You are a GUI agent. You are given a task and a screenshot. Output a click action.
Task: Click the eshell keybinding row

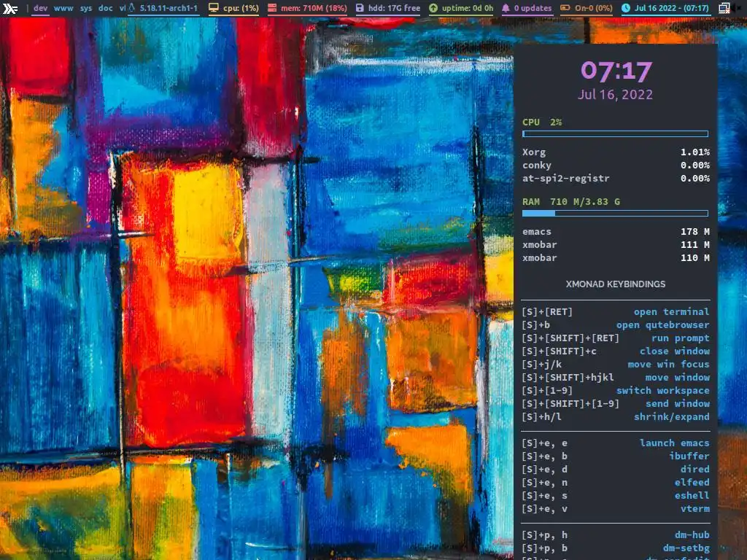(x=616, y=496)
